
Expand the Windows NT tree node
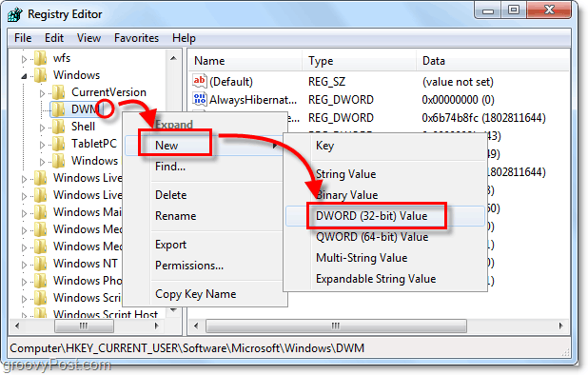click(x=25, y=265)
